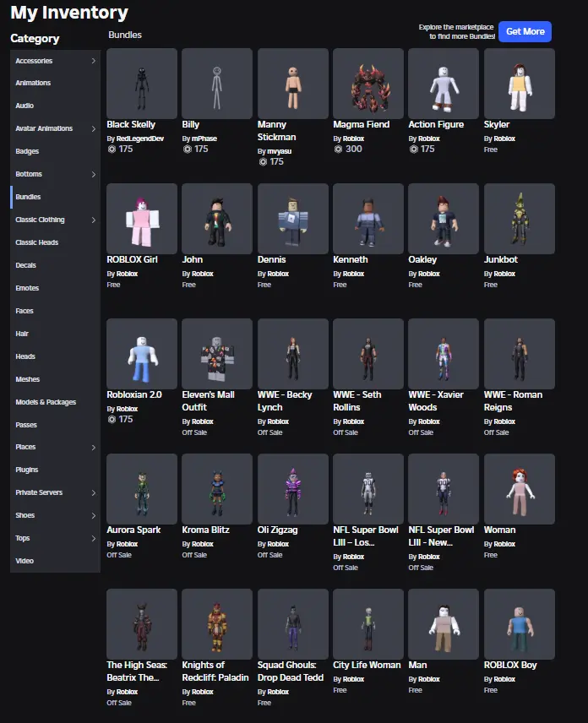Open the Skyler avatar thumbnail
Image resolution: width=588 pixels, height=723 pixels.
(520, 84)
